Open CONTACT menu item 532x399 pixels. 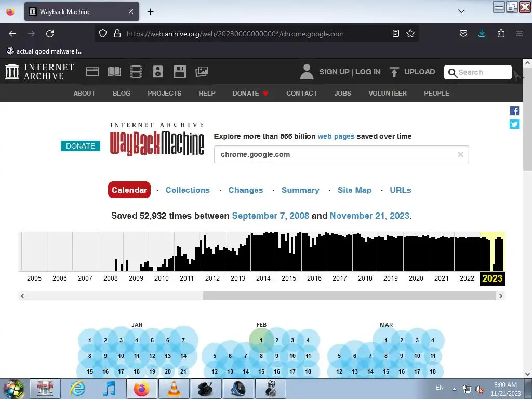pyautogui.click(x=302, y=94)
